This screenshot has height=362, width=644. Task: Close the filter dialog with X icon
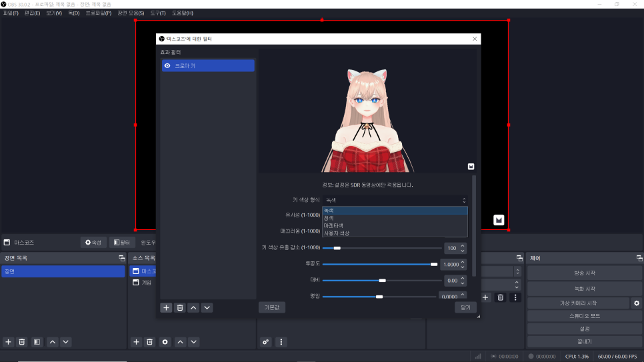click(475, 39)
